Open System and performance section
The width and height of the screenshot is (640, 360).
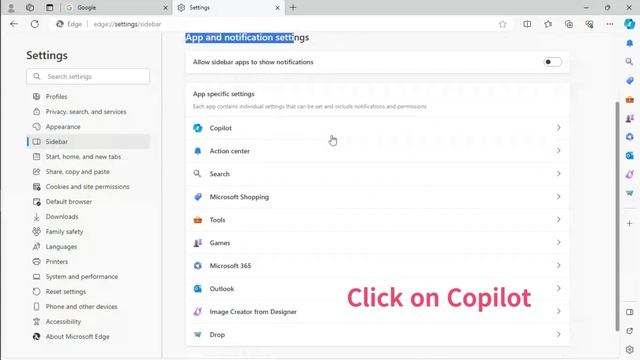88,277
